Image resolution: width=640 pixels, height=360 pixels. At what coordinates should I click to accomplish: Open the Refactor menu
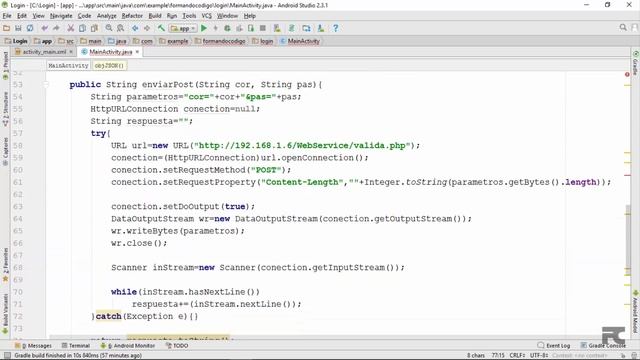[x=132, y=16]
